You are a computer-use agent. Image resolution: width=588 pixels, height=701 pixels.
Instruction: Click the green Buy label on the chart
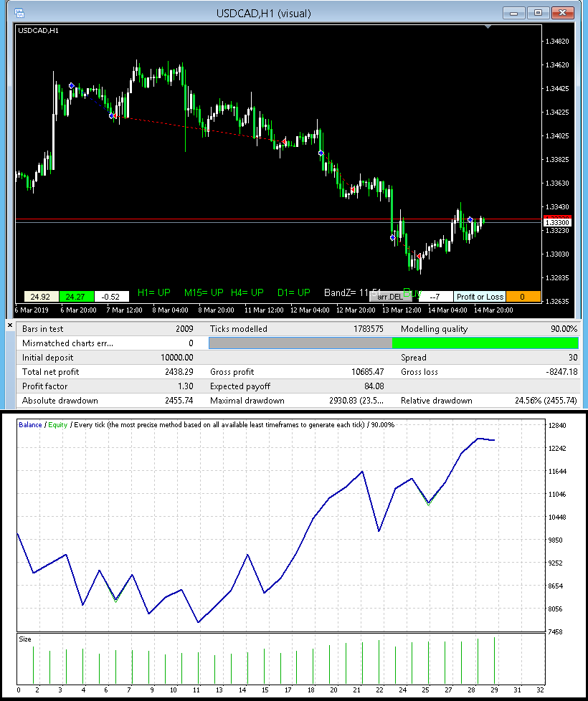click(x=412, y=293)
